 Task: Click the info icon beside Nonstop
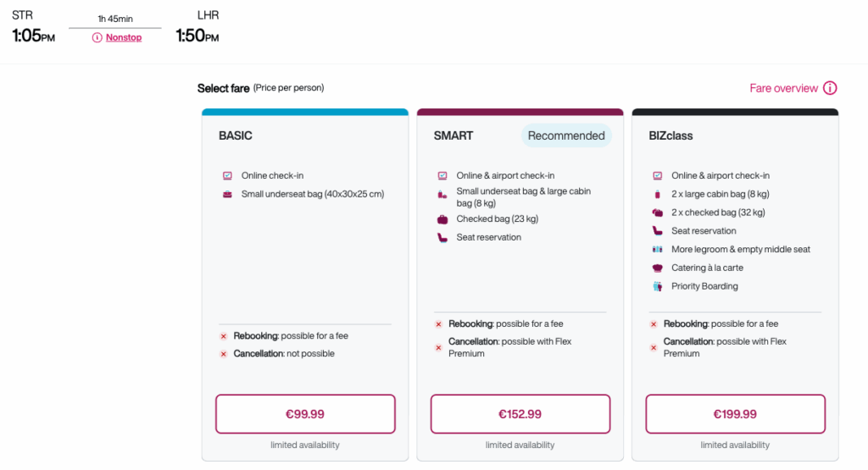click(x=97, y=37)
